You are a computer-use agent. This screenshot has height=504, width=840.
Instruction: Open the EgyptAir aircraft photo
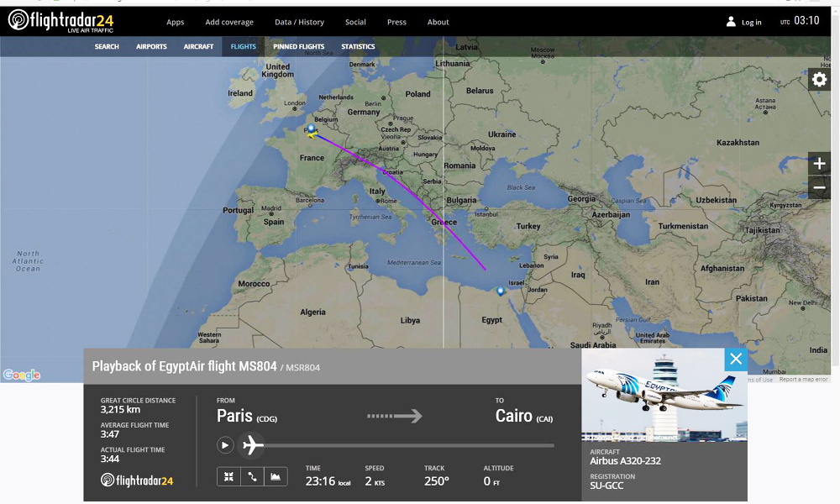664,396
